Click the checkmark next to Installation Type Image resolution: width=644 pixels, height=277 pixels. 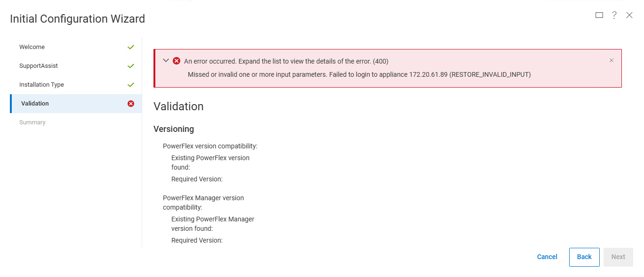(x=131, y=84)
